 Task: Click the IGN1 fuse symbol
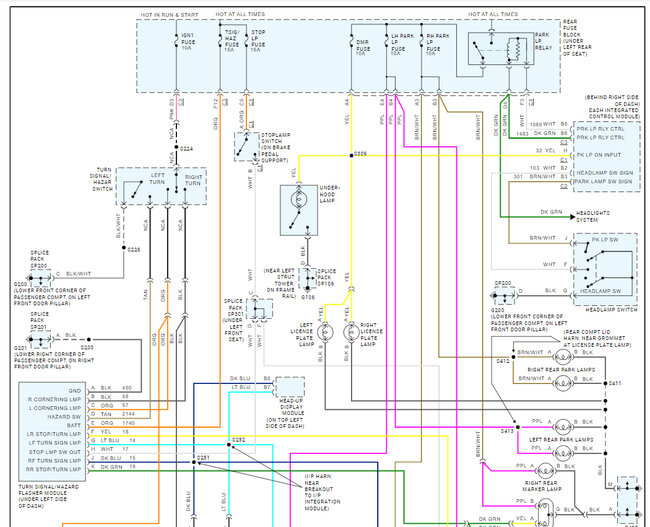(x=176, y=41)
